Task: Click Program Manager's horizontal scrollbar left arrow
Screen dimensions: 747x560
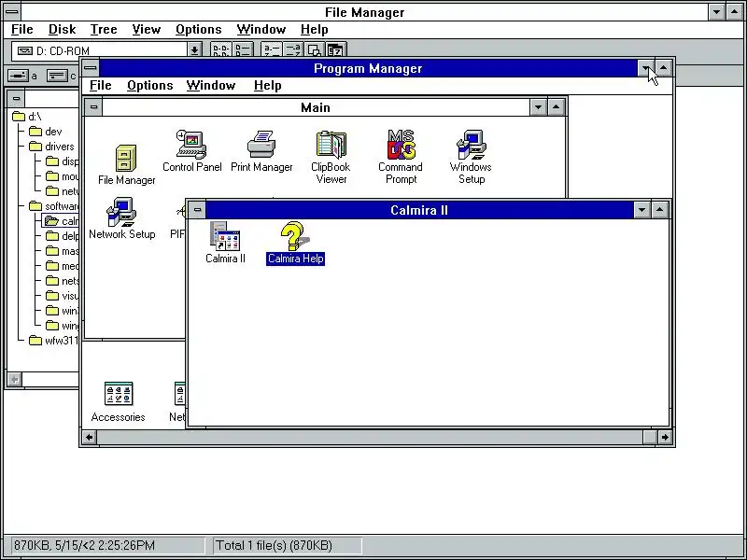Action: [89, 437]
